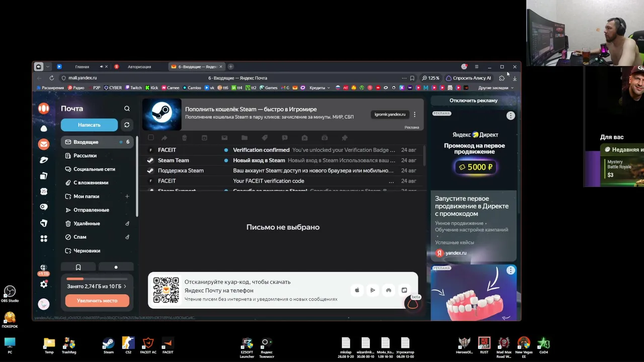644x362 pixels.
Task: Click the Huawei AppGallery download icon
Action: tap(388, 290)
